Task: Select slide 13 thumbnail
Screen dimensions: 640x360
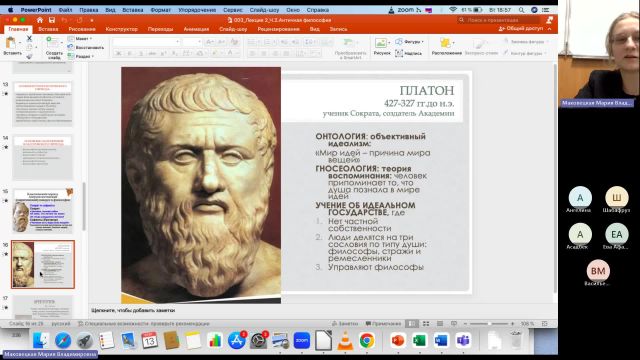Action: (43, 104)
